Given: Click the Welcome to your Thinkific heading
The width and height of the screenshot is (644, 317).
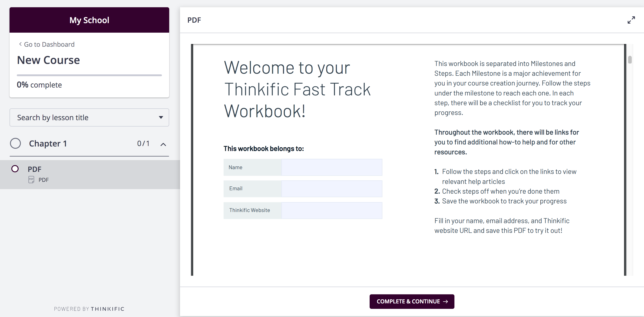Looking at the screenshot, I should pos(297,89).
